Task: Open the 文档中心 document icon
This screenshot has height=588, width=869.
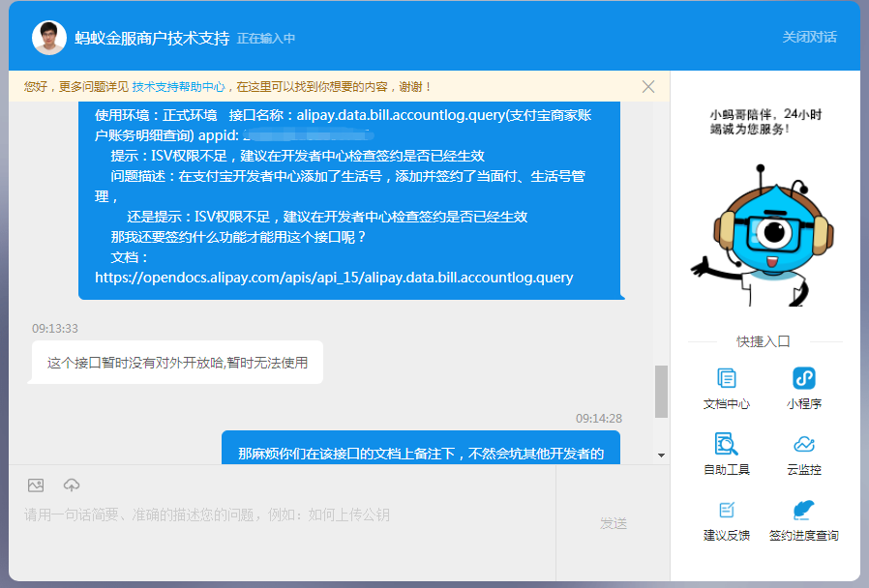Action: [x=726, y=378]
